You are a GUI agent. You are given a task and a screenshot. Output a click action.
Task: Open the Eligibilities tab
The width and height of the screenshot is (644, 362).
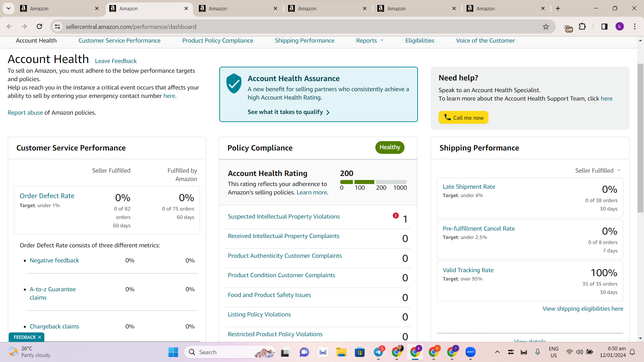420,41
